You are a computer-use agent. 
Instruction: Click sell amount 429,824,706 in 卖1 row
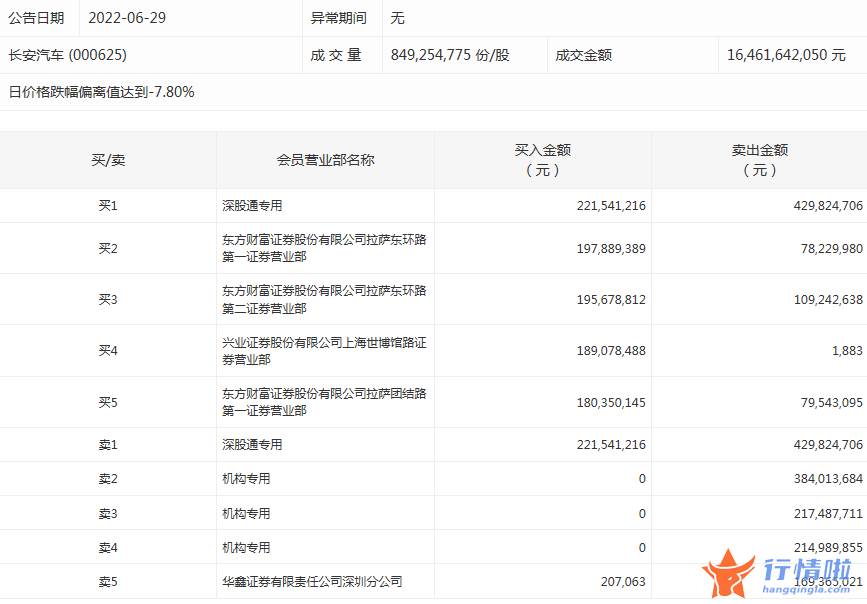pos(828,445)
